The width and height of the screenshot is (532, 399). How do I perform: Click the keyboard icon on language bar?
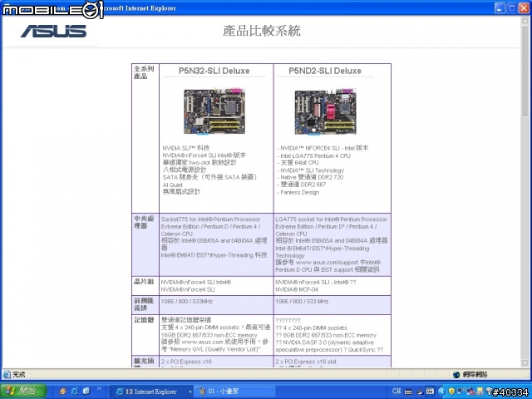point(408,392)
